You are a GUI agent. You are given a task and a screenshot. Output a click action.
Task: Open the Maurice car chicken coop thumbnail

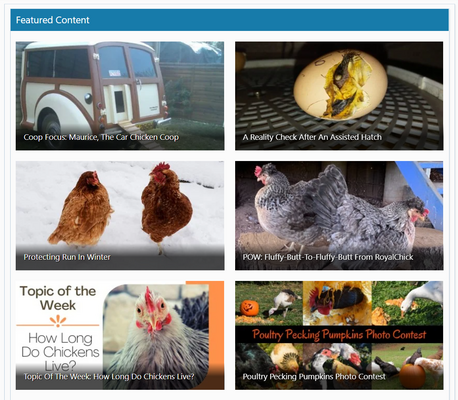click(x=120, y=96)
